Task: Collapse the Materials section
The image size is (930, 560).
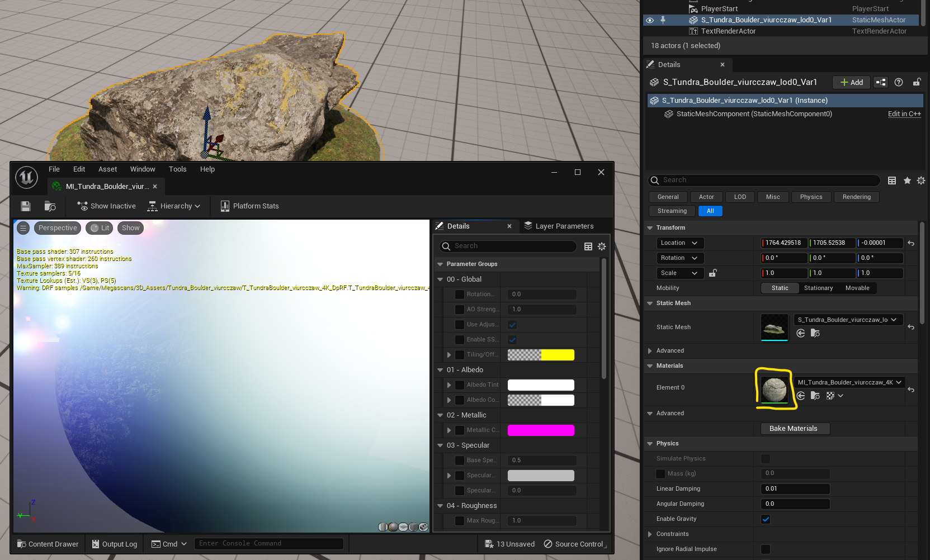Action: 650,366
